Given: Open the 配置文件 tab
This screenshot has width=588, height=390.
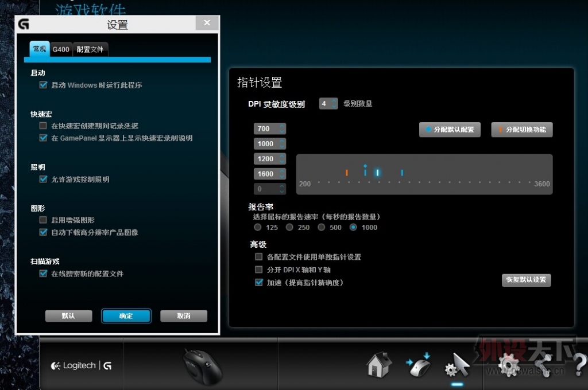Looking at the screenshot, I should coord(90,49).
